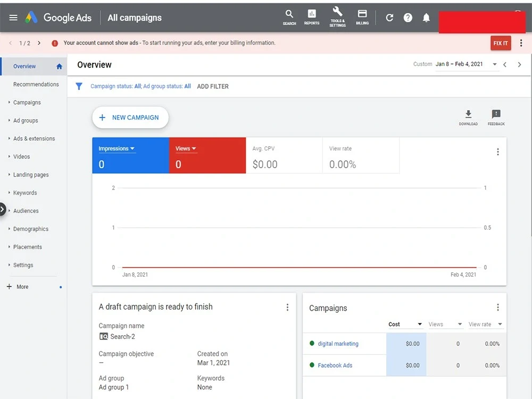Image resolution: width=532 pixels, height=399 pixels.
Task: Open the View rate column dropdown
Action: 485,325
